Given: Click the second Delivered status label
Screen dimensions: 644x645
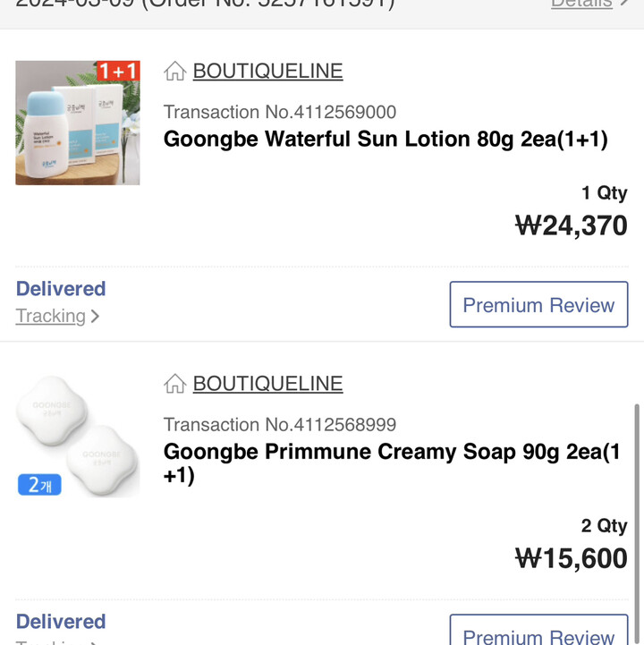Looking at the screenshot, I should tap(61, 622).
